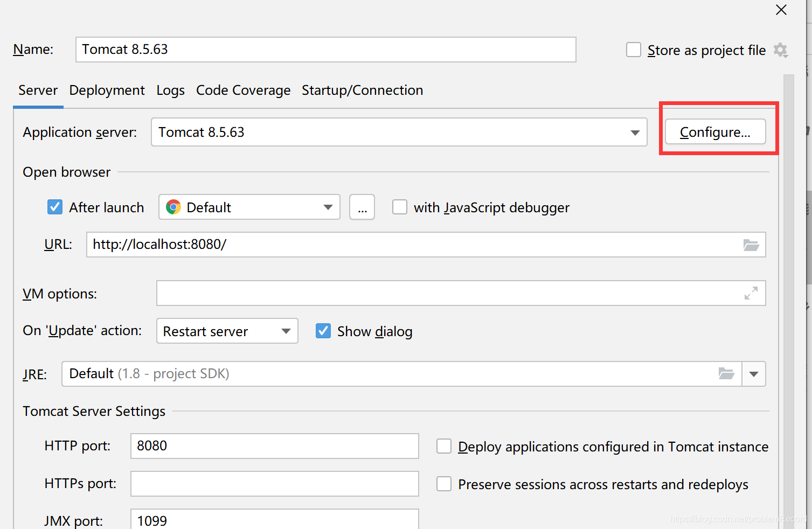Screen dimensions: 812x529
Task: Click the Name input field
Action: pyautogui.click(x=326, y=50)
